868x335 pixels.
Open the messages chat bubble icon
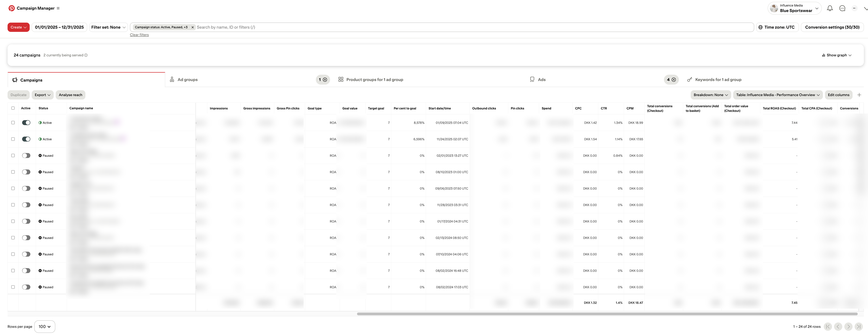(x=842, y=8)
